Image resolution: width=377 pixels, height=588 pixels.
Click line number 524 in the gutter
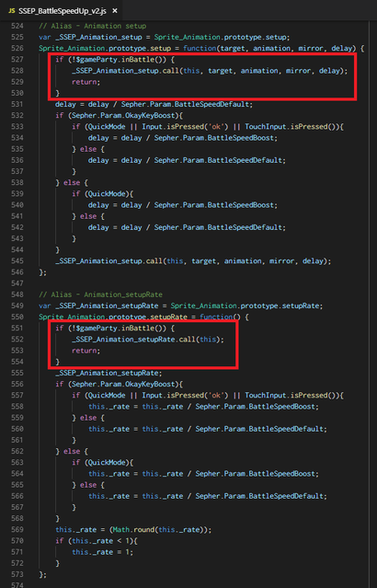(17, 26)
